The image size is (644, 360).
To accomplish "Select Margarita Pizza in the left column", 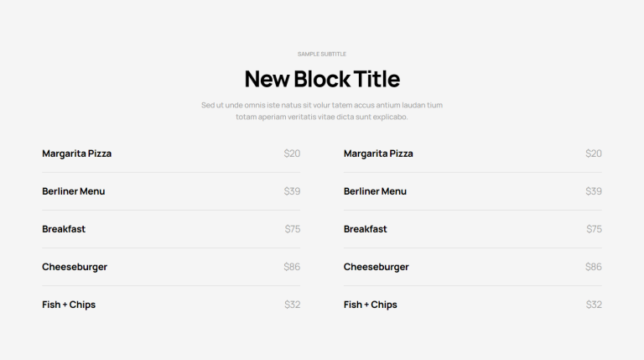I will 77,154.
